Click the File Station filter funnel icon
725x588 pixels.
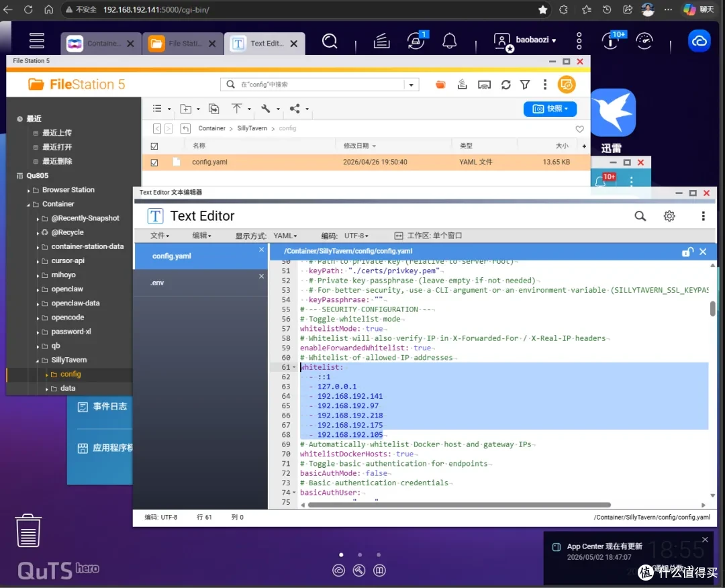pyautogui.click(x=525, y=85)
